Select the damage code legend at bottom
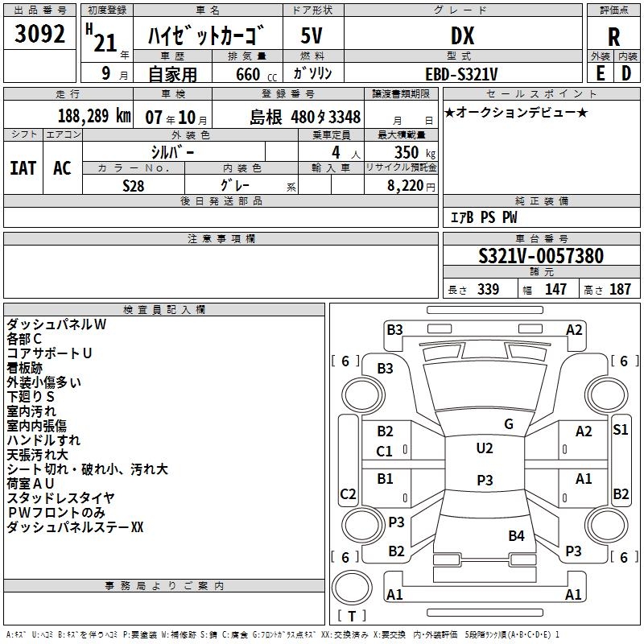The width and height of the screenshot is (644, 644). [x=283, y=635]
